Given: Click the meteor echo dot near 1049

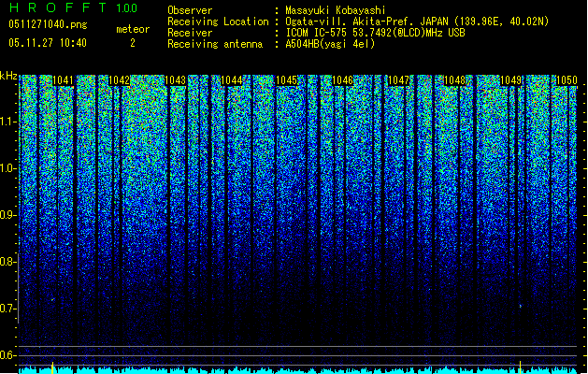Looking at the screenshot, I should [521, 306].
